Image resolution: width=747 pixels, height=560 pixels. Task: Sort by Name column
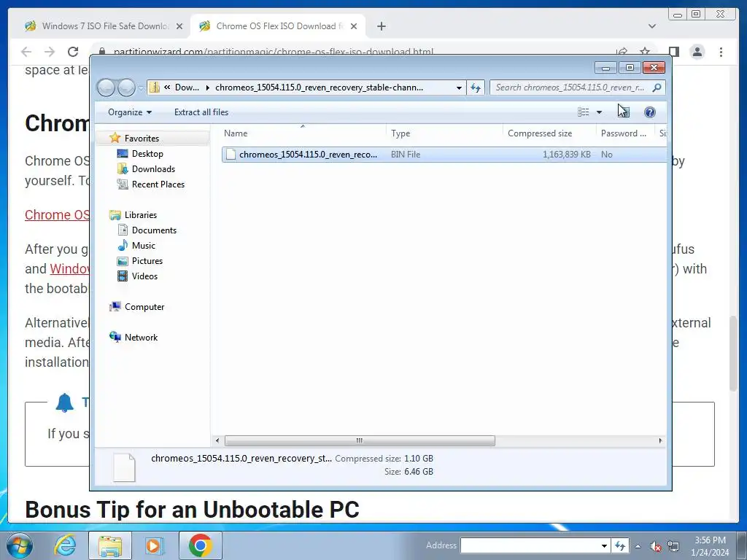coord(303,133)
